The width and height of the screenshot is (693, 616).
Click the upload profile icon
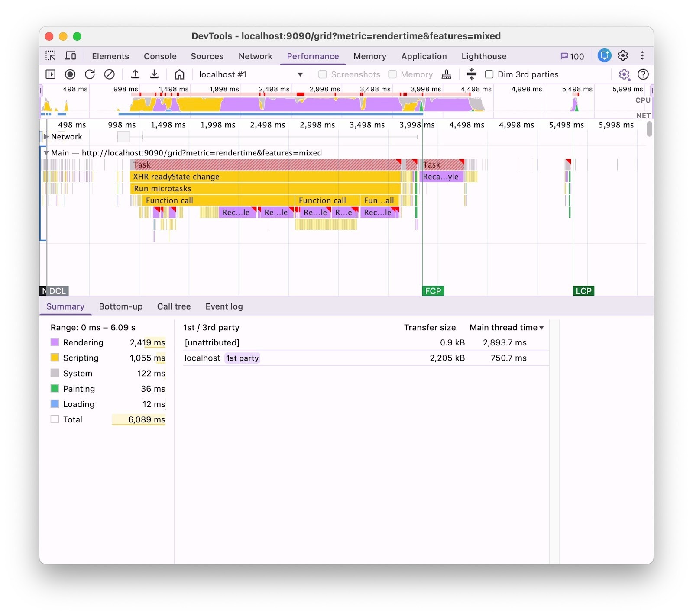tap(135, 74)
